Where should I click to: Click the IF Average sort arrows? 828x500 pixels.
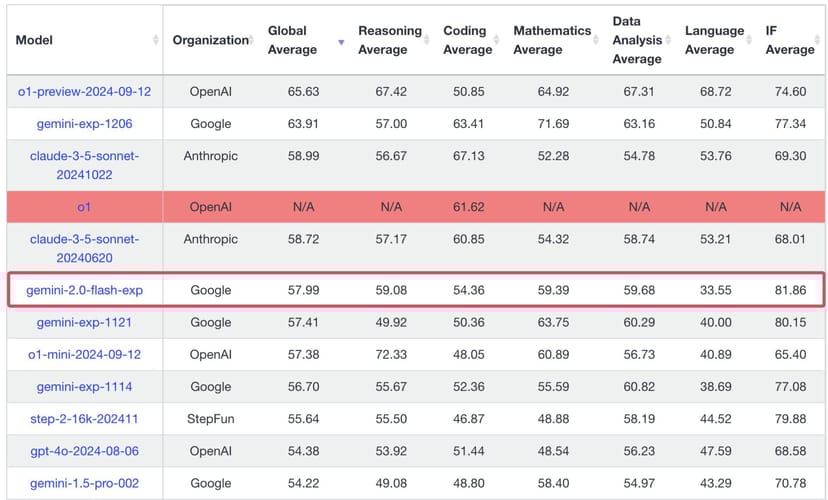point(820,40)
